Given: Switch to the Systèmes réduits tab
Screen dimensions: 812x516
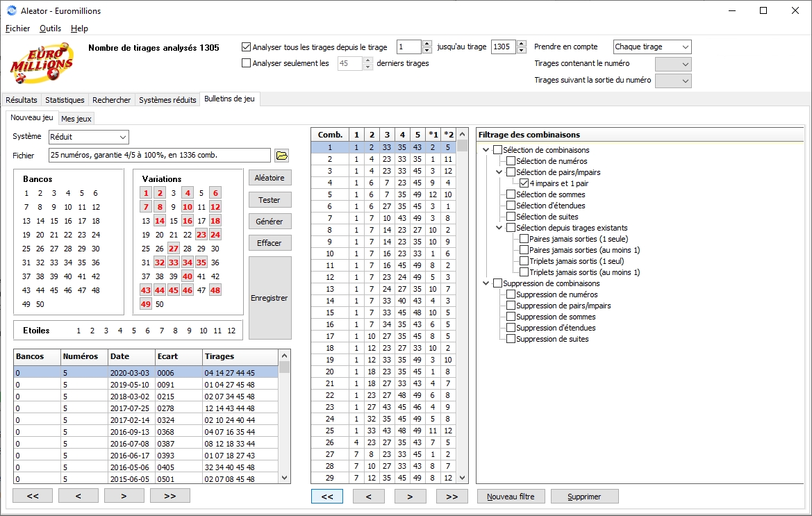Looking at the screenshot, I should pyautogui.click(x=168, y=100).
